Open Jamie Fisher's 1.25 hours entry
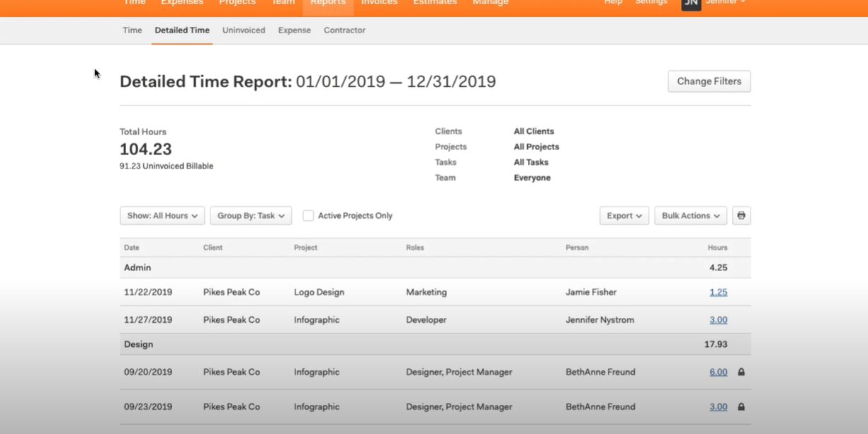This screenshot has height=434, width=868. (718, 292)
